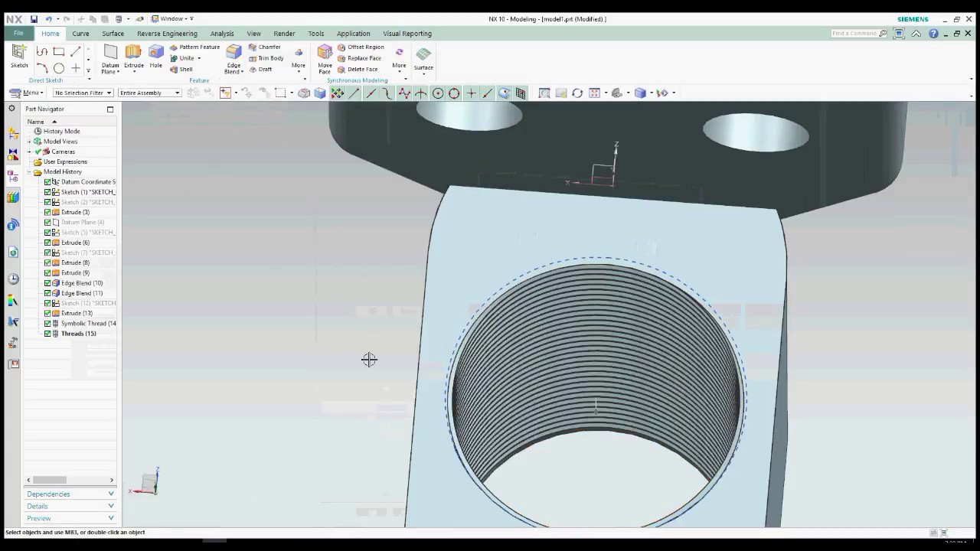
Task: Click the Chamfer command
Action: 265,47
